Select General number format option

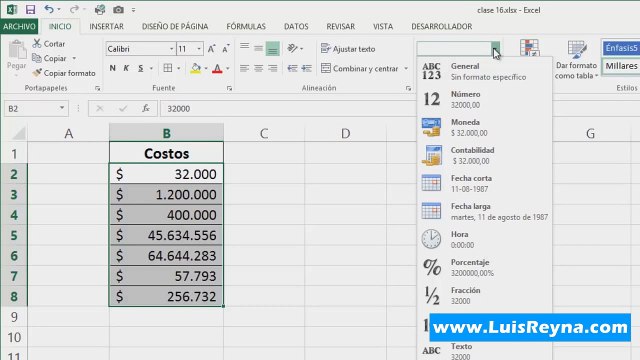pos(484,71)
